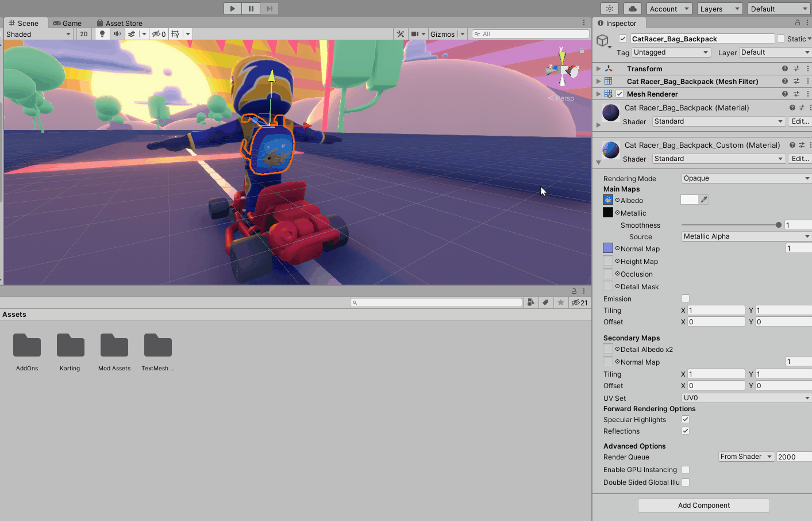Viewport: 812px width, 521px height.
Task: Click the Albedo eyedropper color picker
Action: click(704, 200)
